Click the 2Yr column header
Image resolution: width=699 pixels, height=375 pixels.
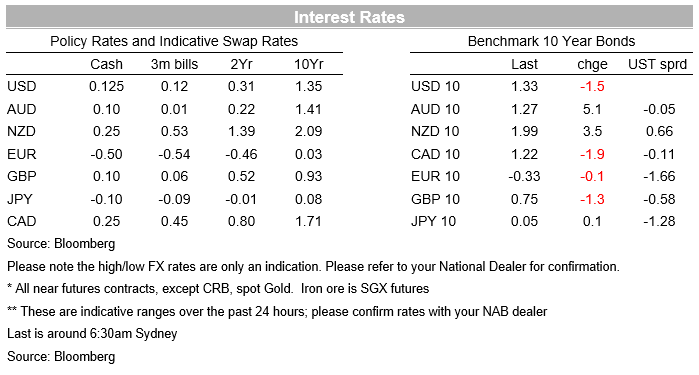[242, 64]
